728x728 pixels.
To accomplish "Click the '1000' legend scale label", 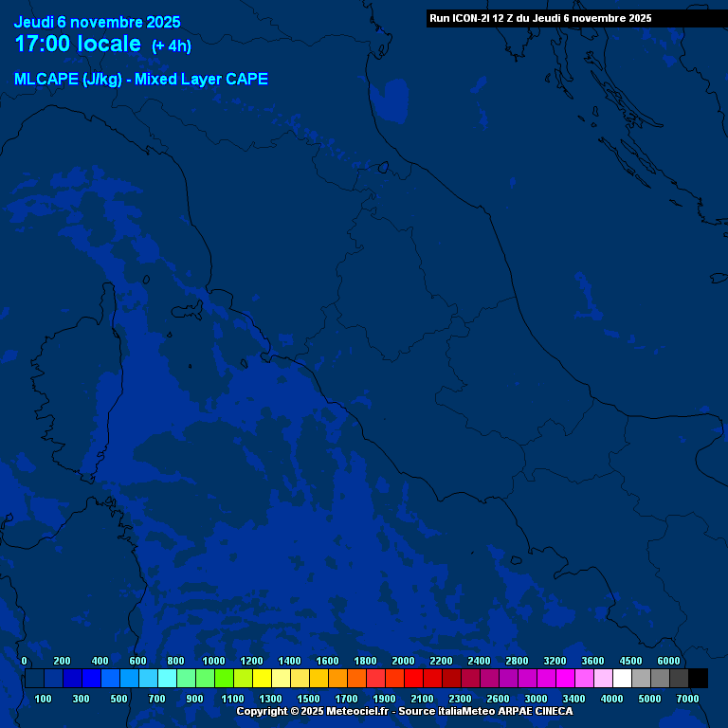I will 213,661.
